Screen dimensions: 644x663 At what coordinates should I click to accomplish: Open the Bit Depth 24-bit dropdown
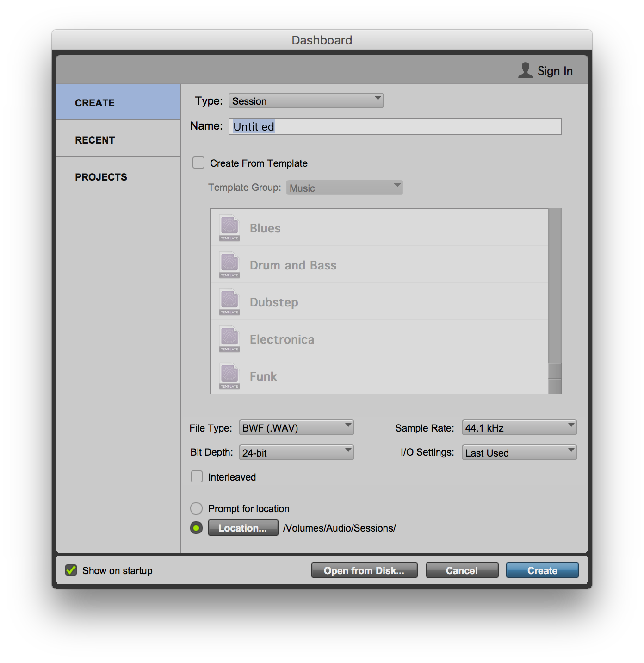pyautogui.click(x=296, y=452)
